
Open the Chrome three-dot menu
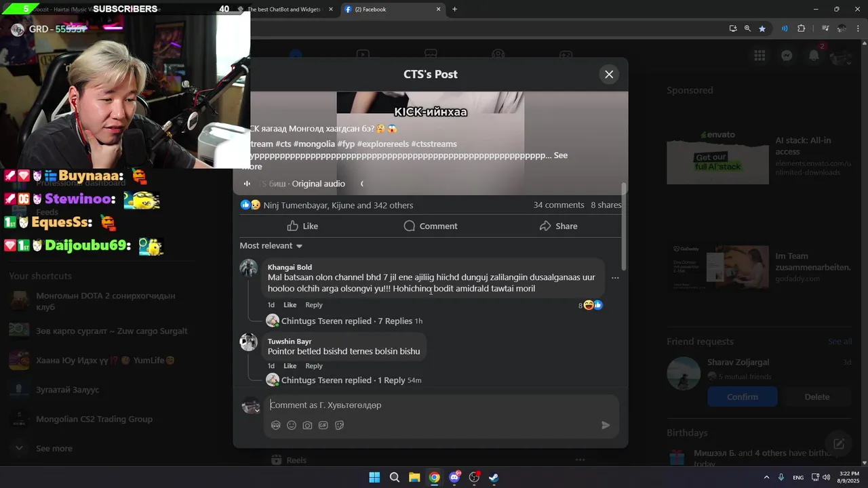[x=857, y=28]
